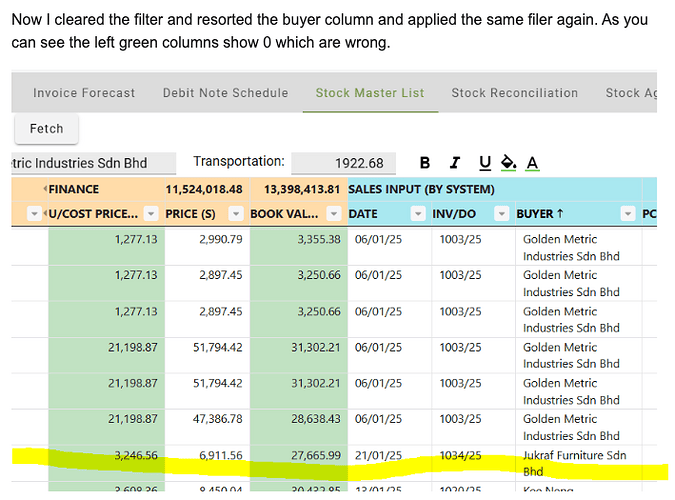Select invoice cell 1034/25
This screenshot has height=500, width=675.
(474, 463)
